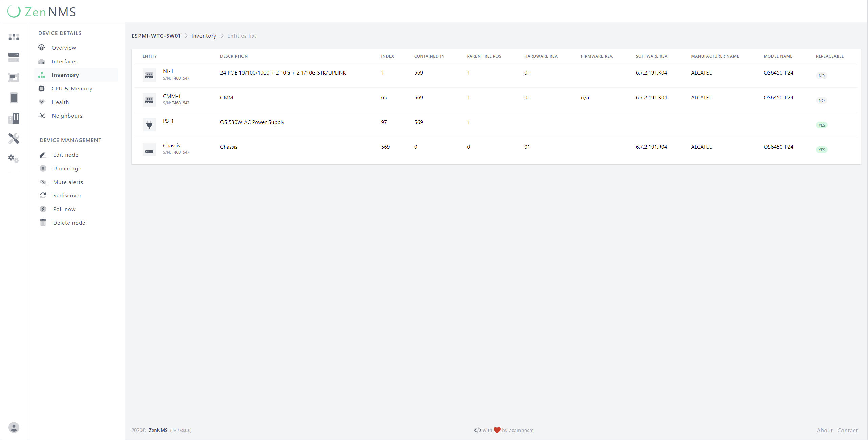The height and width of the screenshot is (440, 868).
Task: Open the settings gears icon in left rail
Action: pos(14,159)
